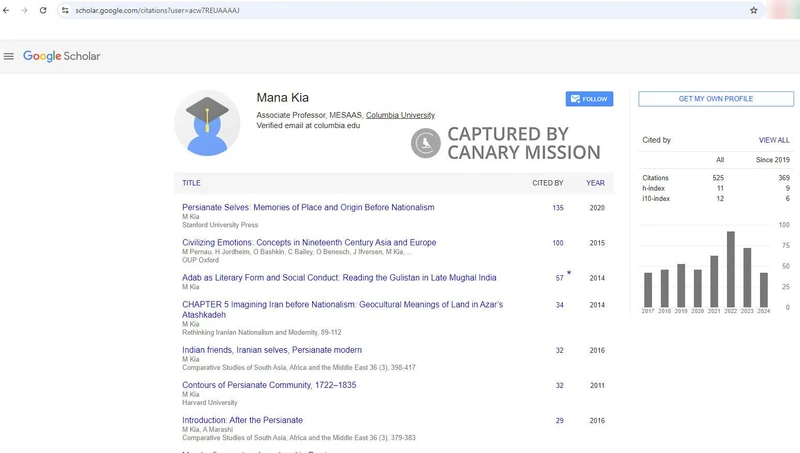The image size is (800, 453).
Task: Select year 2020 for Persianate Selves
Action: [x=597, y=208]
